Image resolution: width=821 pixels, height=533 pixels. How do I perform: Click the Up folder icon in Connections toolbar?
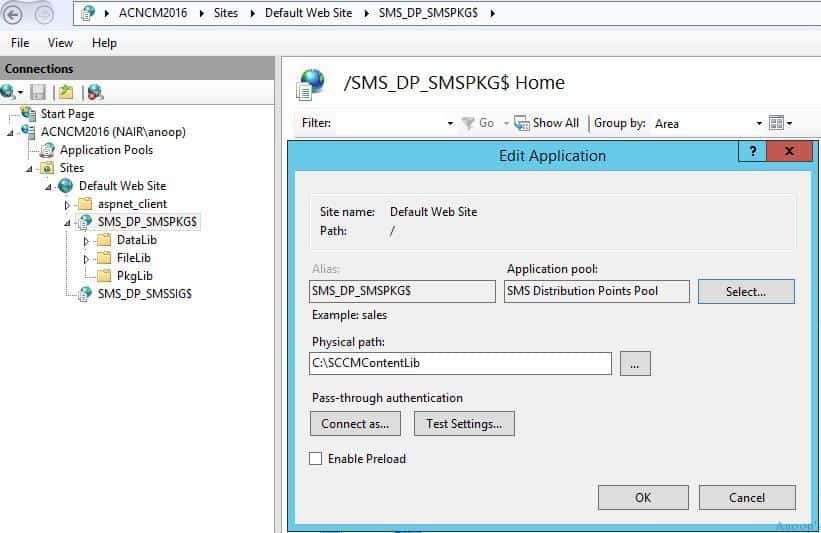coord(66,93)
